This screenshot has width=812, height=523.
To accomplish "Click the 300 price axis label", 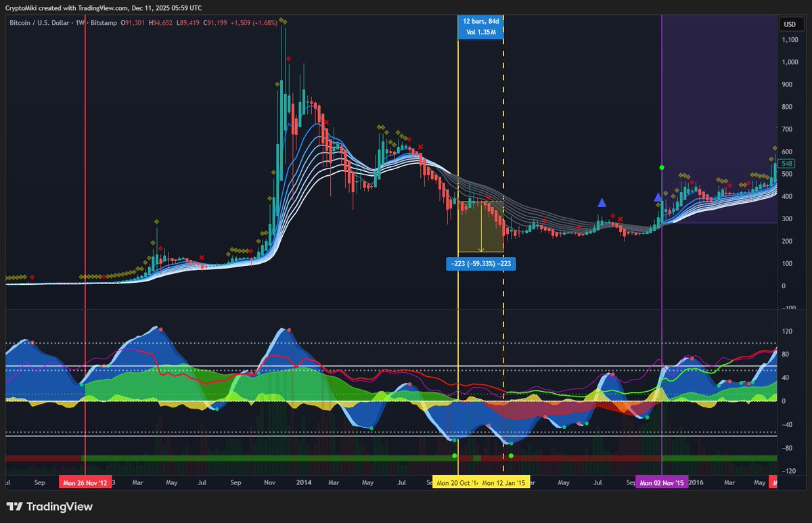I will click(788, 219).
